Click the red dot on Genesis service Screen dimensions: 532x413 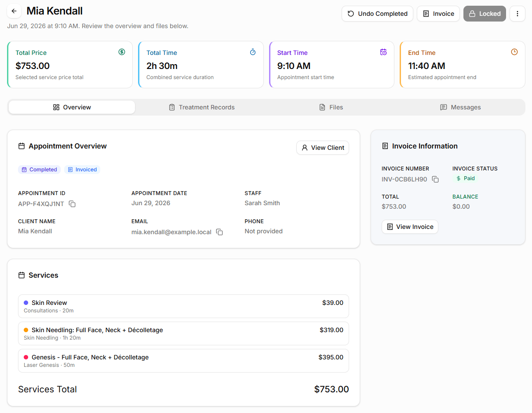click(26, 357)
